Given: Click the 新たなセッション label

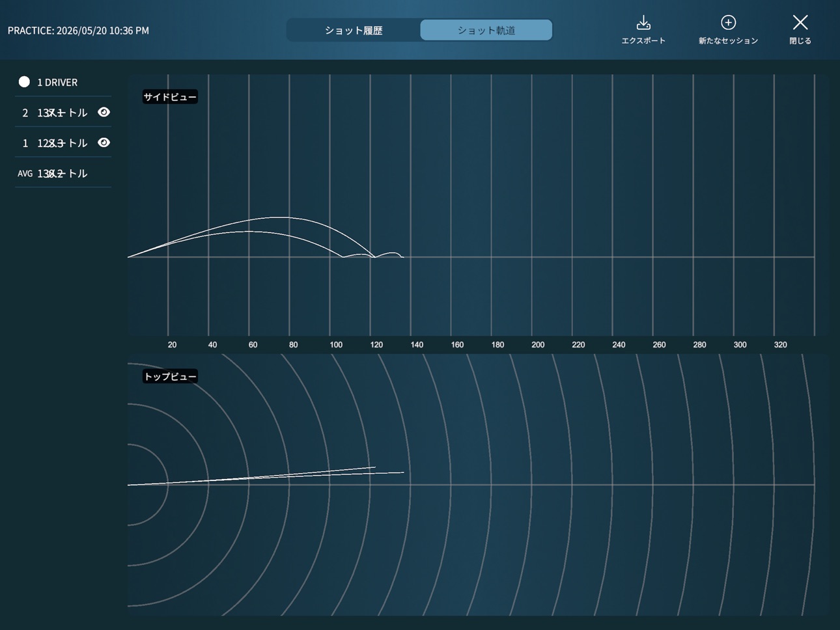Looking at the screenshot, I should [728, 41].
